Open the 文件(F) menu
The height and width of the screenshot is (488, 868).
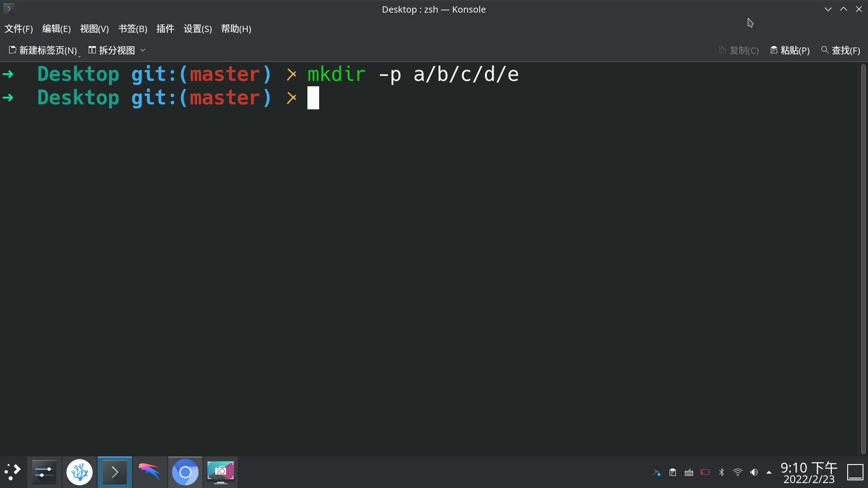pyautogui.click(x=19, y=29)
